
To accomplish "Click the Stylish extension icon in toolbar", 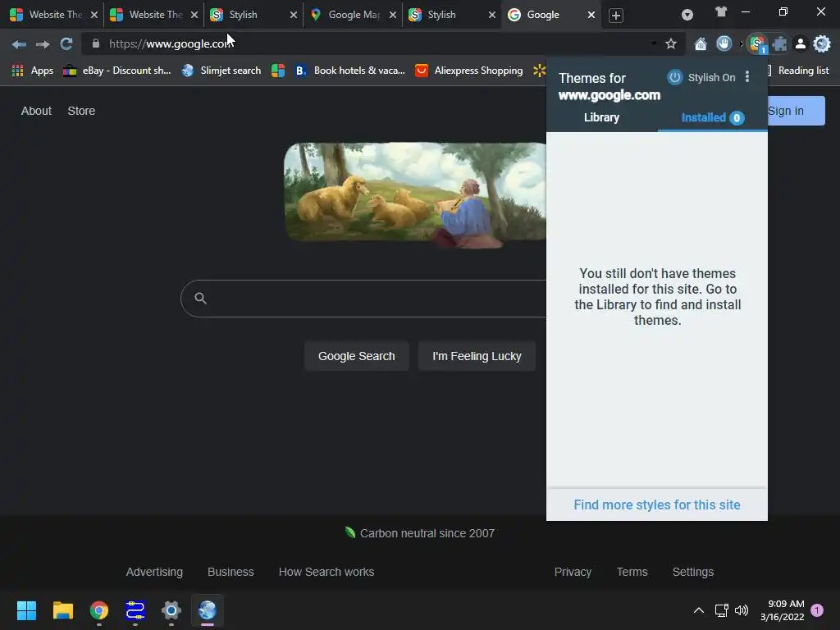I will point(757,44).
